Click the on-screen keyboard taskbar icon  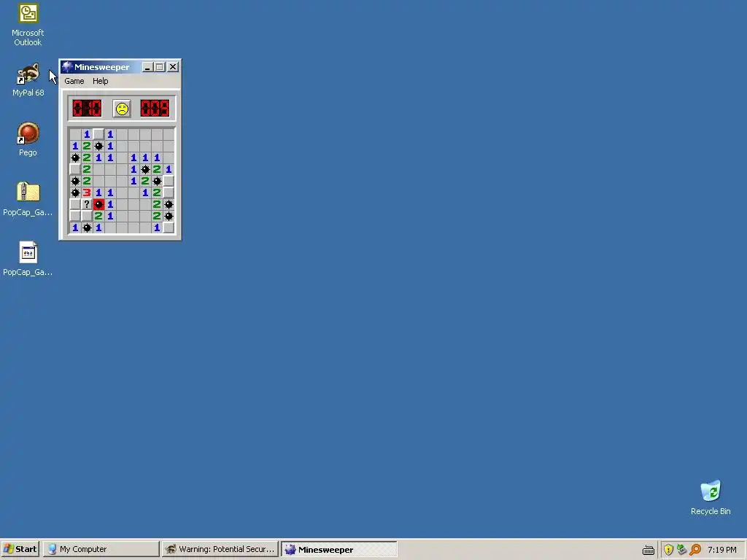pyautogui.click(x=649, y=550)
